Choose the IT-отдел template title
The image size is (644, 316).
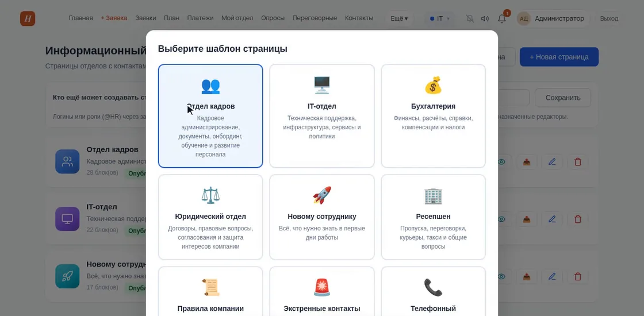pyautogui.click(x=322, y=106)
